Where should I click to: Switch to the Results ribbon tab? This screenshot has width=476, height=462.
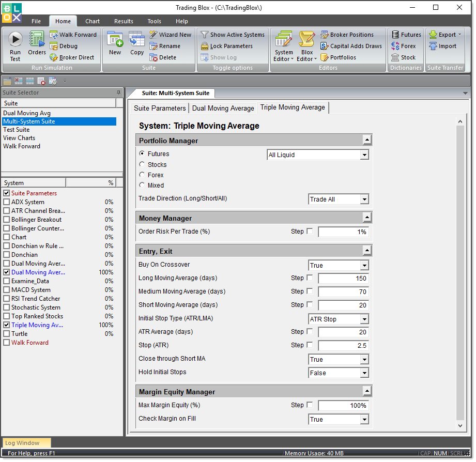point(124,21)
